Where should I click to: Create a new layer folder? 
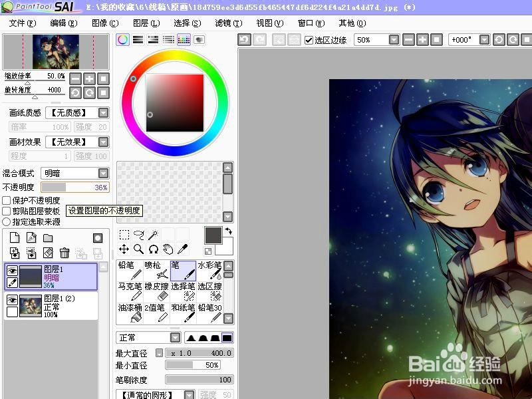coord(48,237)
